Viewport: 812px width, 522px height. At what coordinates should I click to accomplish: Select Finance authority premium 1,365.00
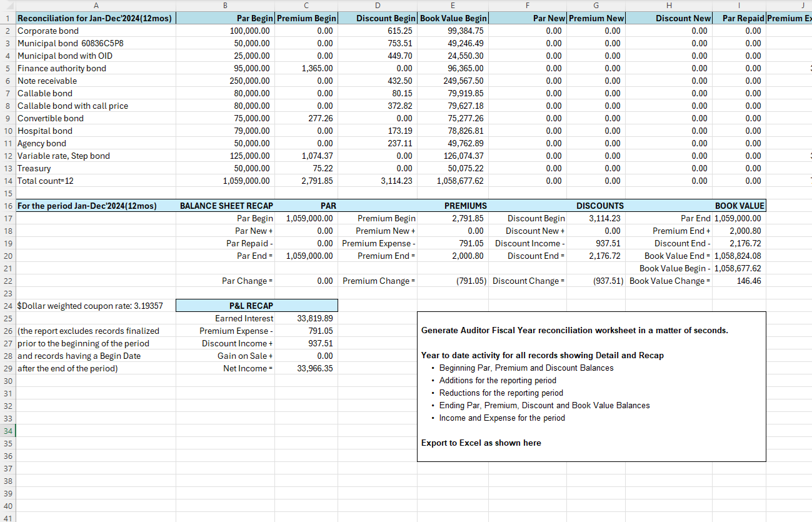click(x=306, y=68)
